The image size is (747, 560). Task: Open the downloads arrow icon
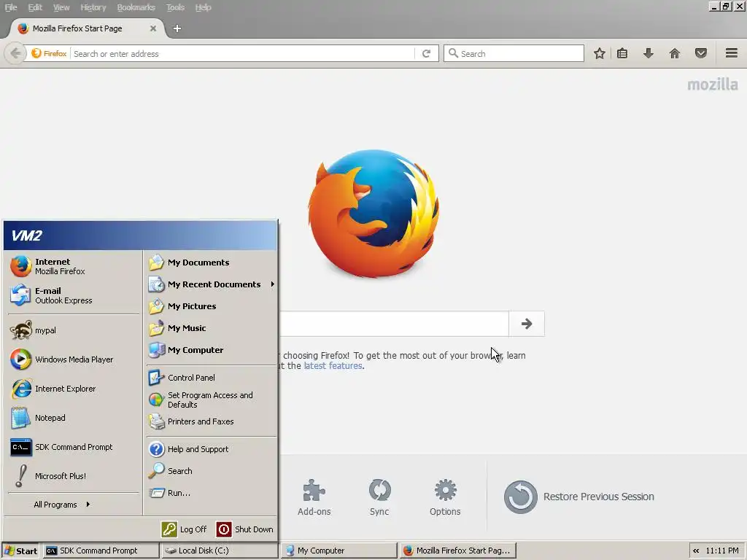648,53
